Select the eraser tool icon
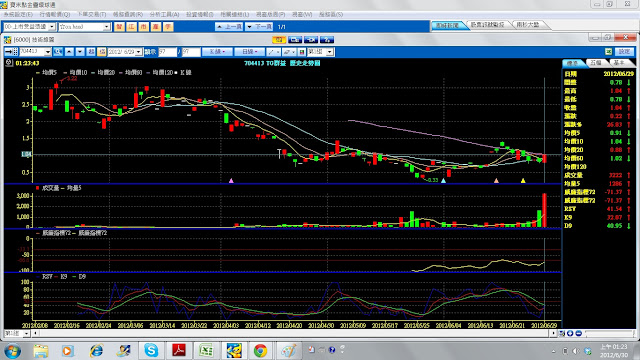Image resolution: width=640 pixels, height=360 pixels. tap(289, 52)
